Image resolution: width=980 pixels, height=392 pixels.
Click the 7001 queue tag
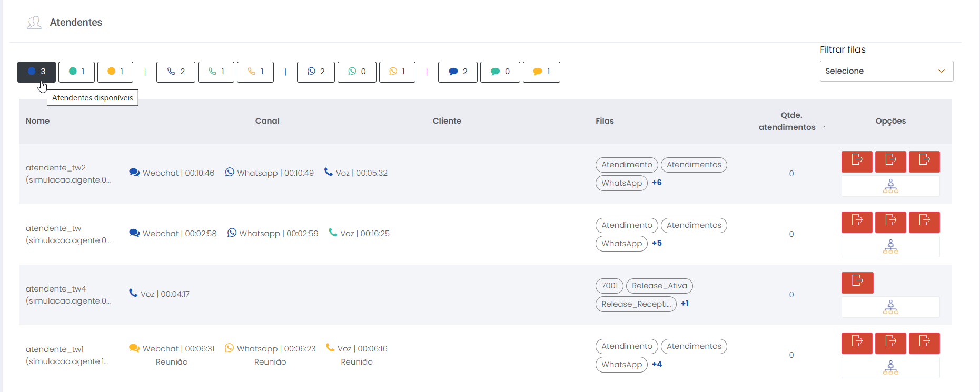tap(609, 286)
